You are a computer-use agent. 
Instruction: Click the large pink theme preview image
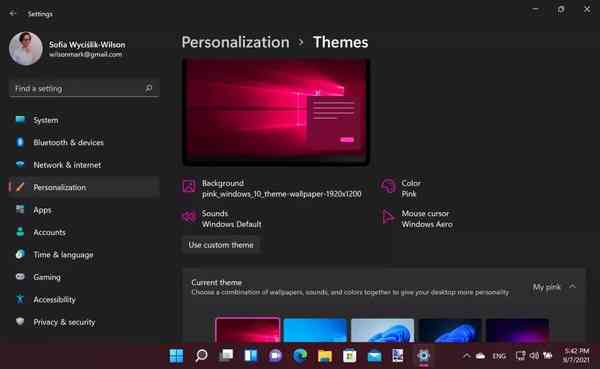pos(276,112)
